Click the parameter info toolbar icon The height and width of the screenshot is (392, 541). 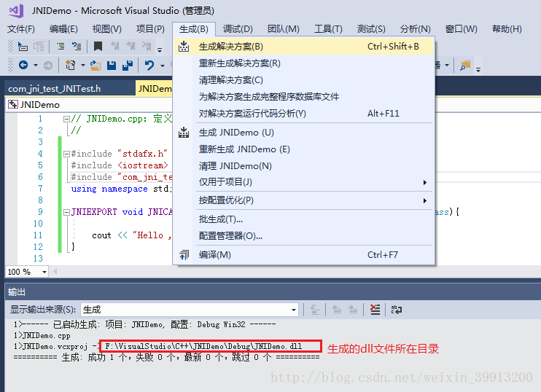tap(39, 46)
